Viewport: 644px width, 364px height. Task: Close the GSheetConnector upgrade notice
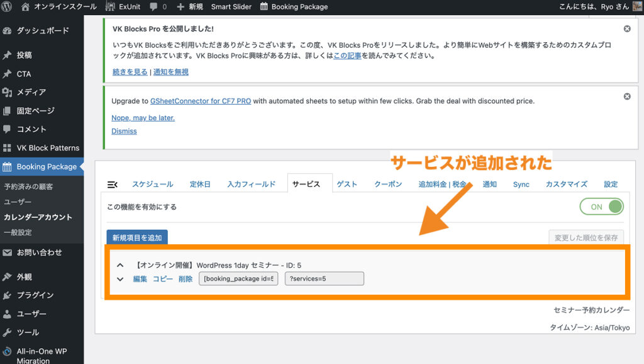tap(626, 96)
